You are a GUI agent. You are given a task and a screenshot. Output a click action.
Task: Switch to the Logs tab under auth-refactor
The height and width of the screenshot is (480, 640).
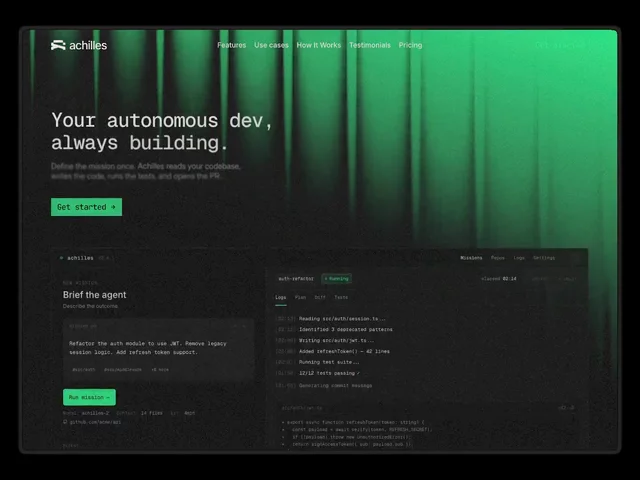pyautogui.click(x=280, y=298)
